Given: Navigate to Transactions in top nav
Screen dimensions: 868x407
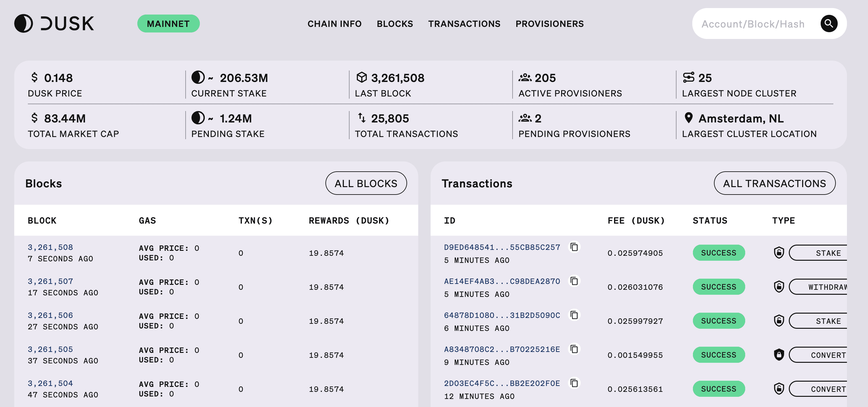Looking at the screenshot, I should click(464, 24).
